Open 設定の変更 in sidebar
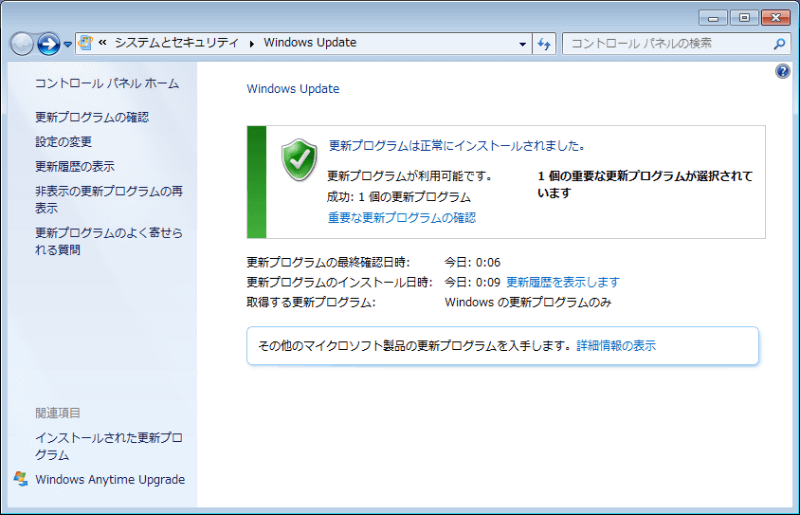 pos(63,141)
